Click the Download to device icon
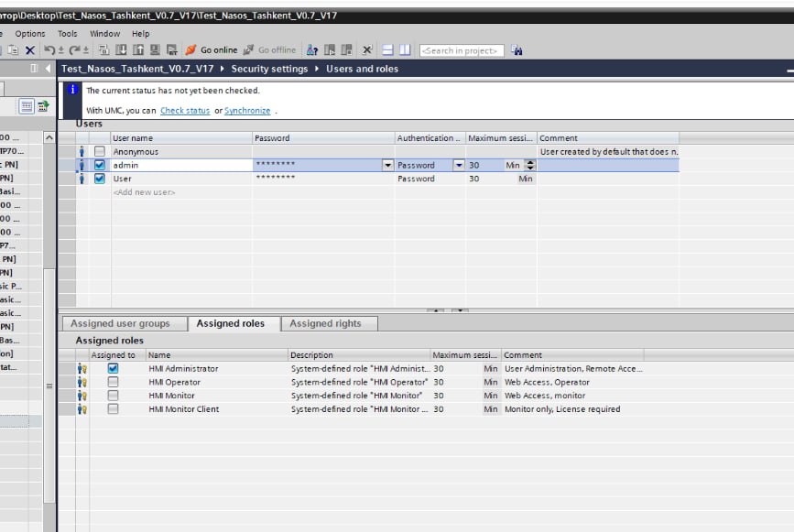The width and height of the screenshot is (794, 532). 121,49
